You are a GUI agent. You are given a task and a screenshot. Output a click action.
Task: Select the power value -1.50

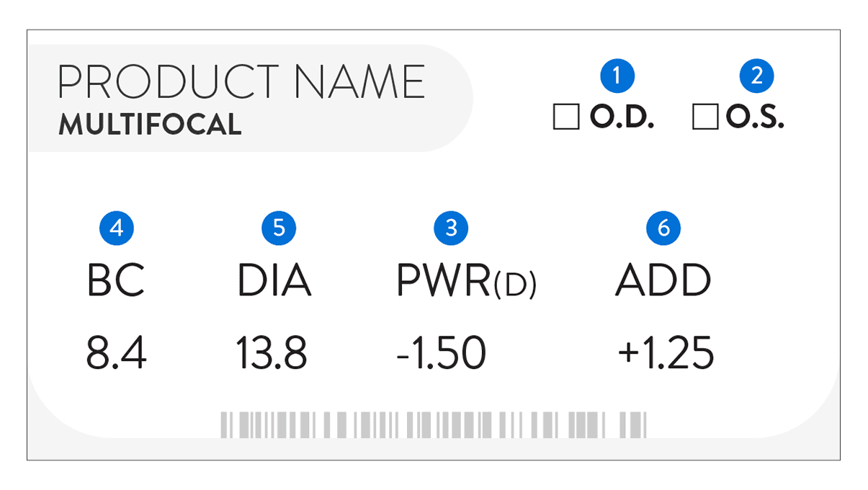(441, 354)
